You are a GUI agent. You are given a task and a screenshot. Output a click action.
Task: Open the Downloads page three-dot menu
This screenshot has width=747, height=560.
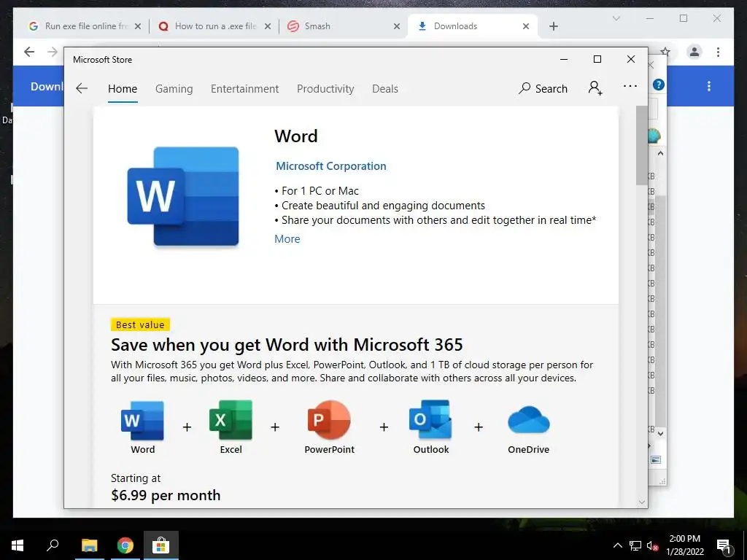[709, 86]
